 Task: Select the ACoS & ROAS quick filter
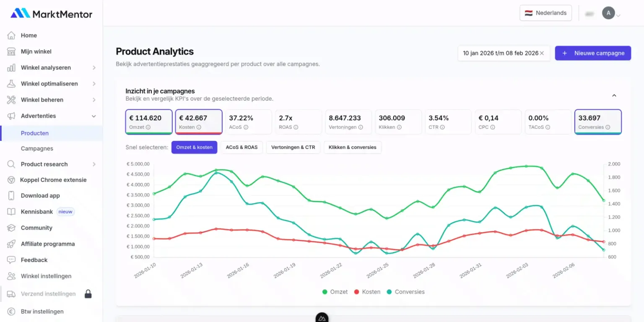click(241, 148)
